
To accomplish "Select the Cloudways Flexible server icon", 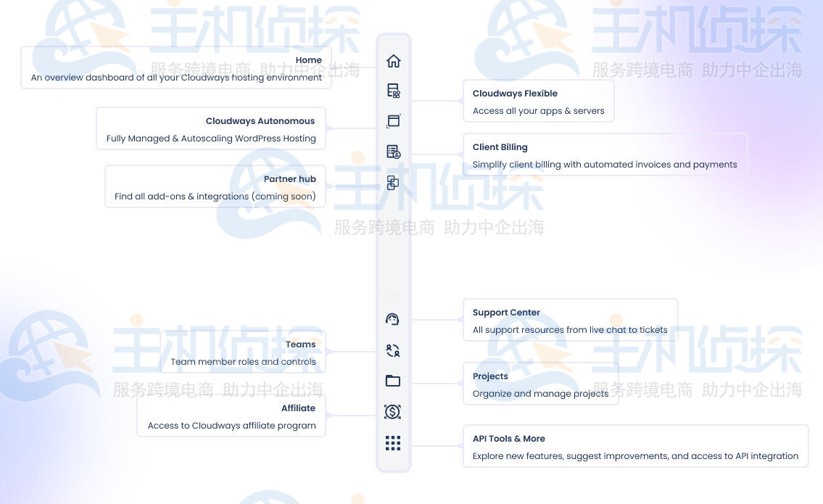I will coord(393,91).
